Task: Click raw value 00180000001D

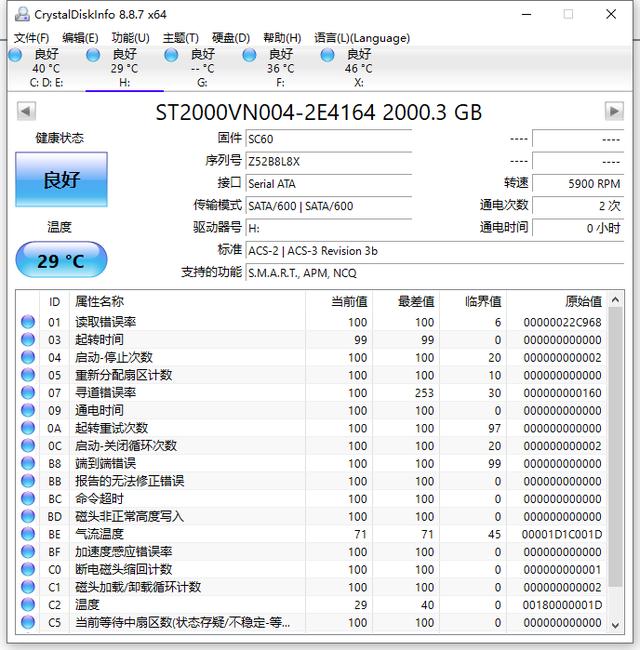Action: [562, 605]
